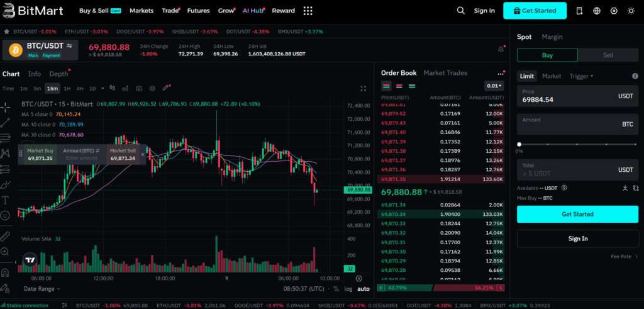Screen dimensions: 644x309
Task: Take a chart snapshot with camera icon
Action: point(139,88)
